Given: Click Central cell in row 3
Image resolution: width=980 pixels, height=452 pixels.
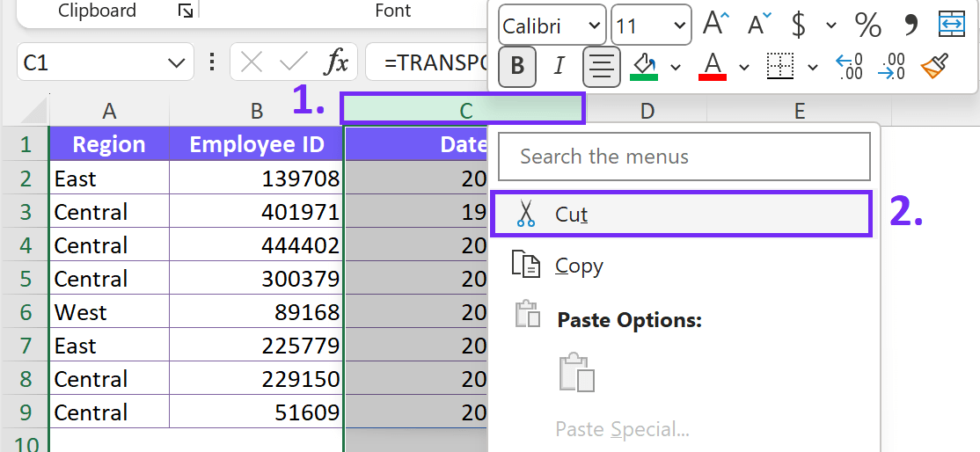Looking at the screenshot, I should [x=109, y=211].
